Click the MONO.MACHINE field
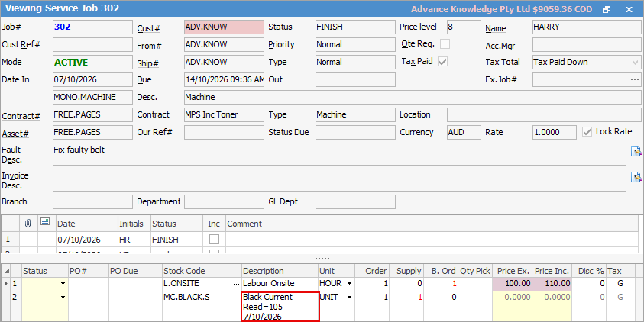This screenshot has height=322, width=644. click(x=93, y=97)
